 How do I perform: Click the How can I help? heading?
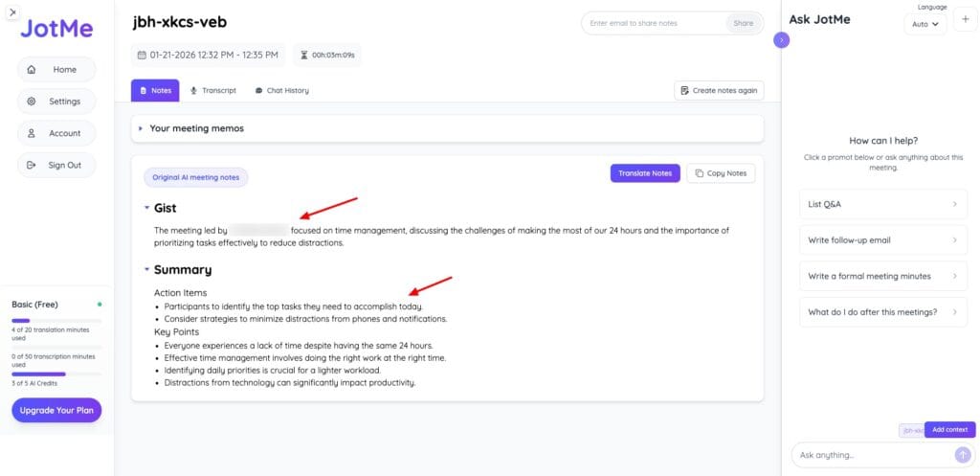coord(883,141)
